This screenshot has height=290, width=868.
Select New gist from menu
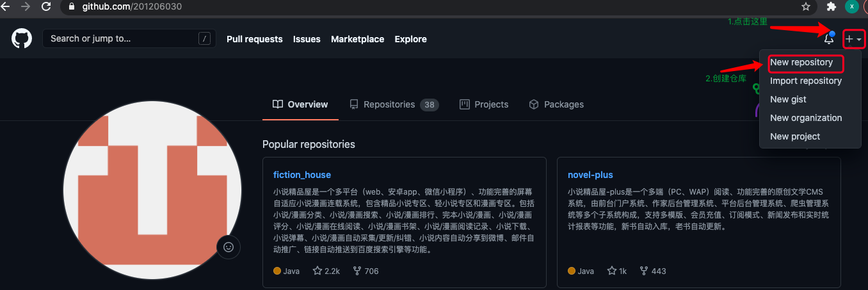[x=788, y=100]
